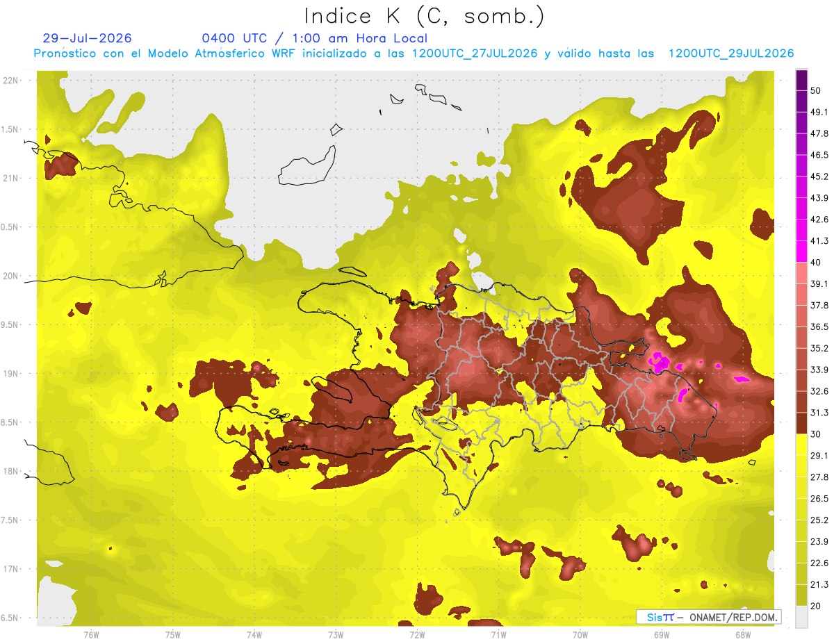Pick the legend band between 46.5 and 47.8
The width and height of the screenshot is (834, 644).
802,144
